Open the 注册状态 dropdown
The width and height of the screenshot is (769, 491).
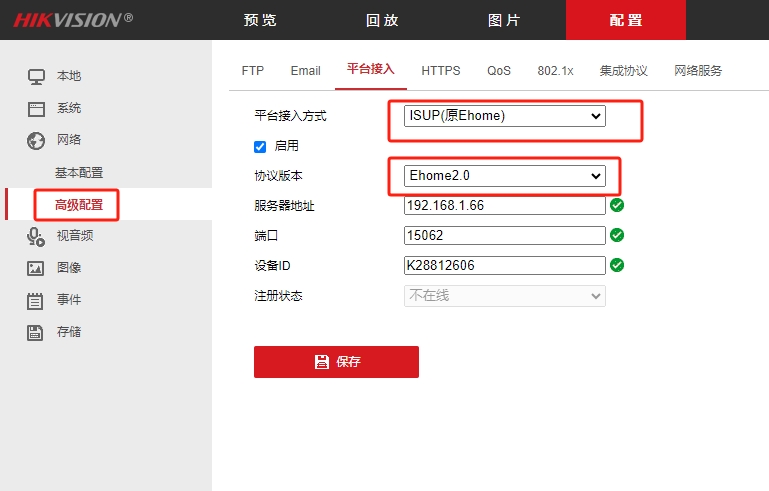click(505, 296)
